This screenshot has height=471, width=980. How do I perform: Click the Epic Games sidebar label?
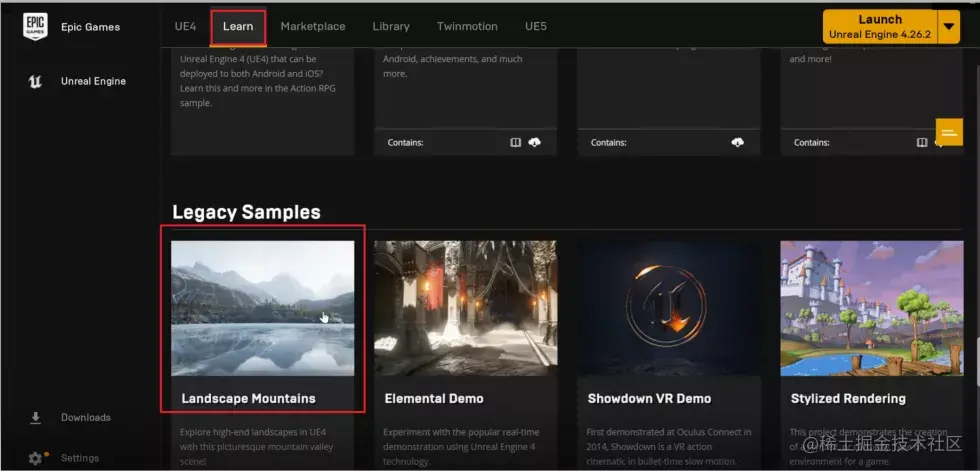pos(91,27)
